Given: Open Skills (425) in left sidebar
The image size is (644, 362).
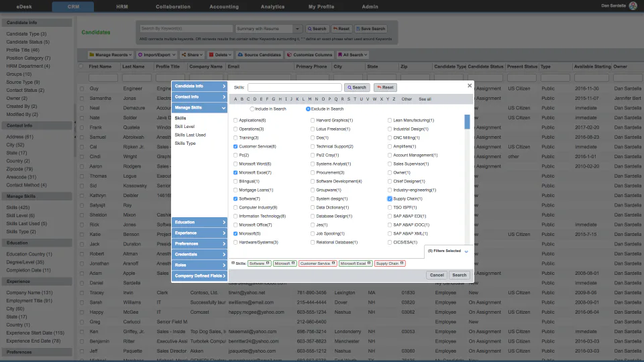Looking at the screenshot, I should (18, 207).
